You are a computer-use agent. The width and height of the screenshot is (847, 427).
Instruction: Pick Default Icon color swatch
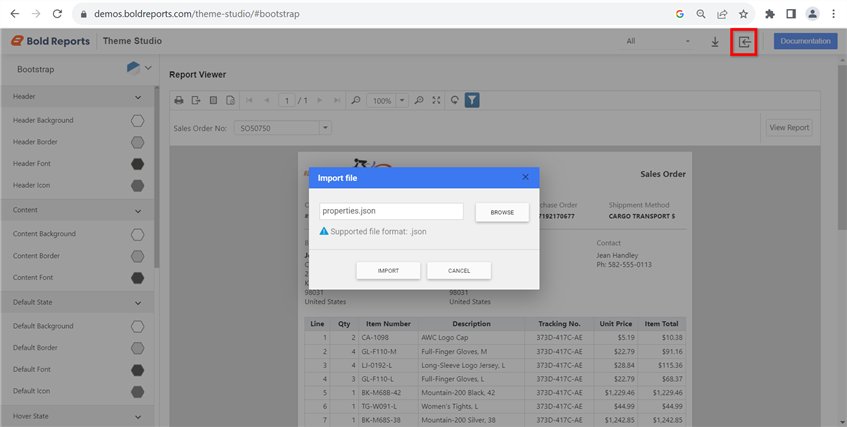tap(138, 391)
